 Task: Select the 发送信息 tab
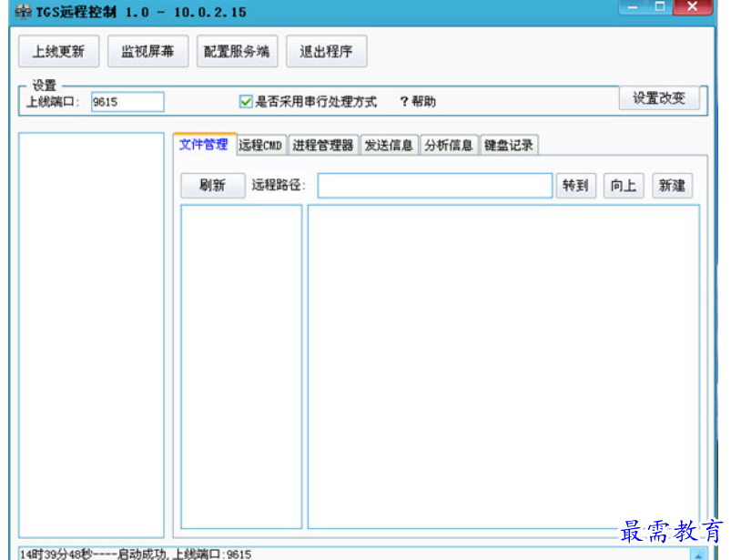pyautogui.click(x=389, y=145)
